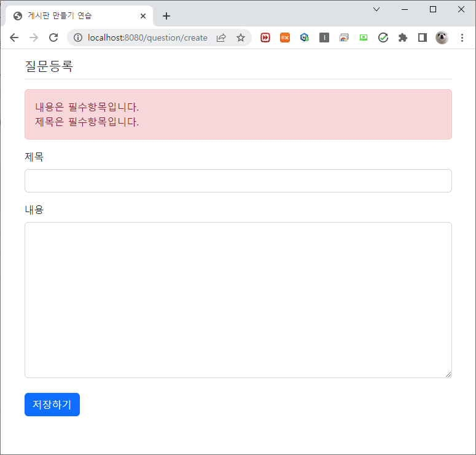This screenshot has height=455, width=476.
Task: Open a new browser tab
Action: click(166, 16)
